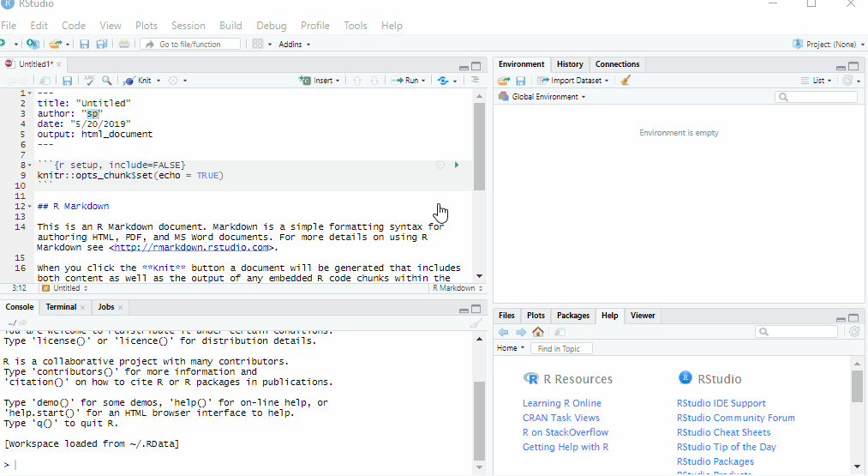Open the List view dropdown
The height and width of the screenshot is (476, 868).
point(816,81)
